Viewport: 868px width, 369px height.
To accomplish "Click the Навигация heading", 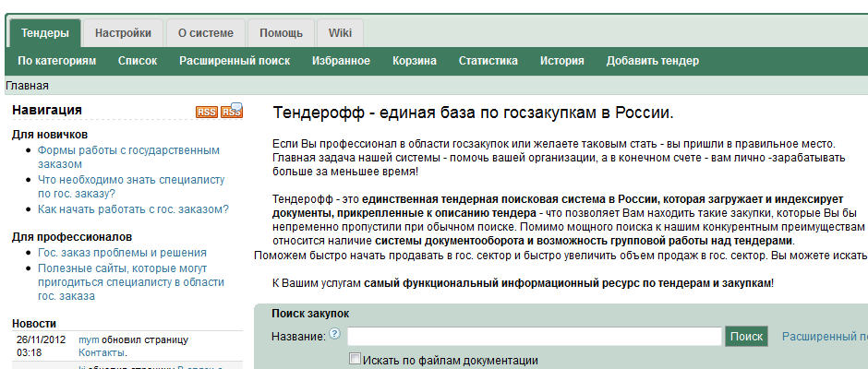I will pyautogui.click(x=47, y=110).
